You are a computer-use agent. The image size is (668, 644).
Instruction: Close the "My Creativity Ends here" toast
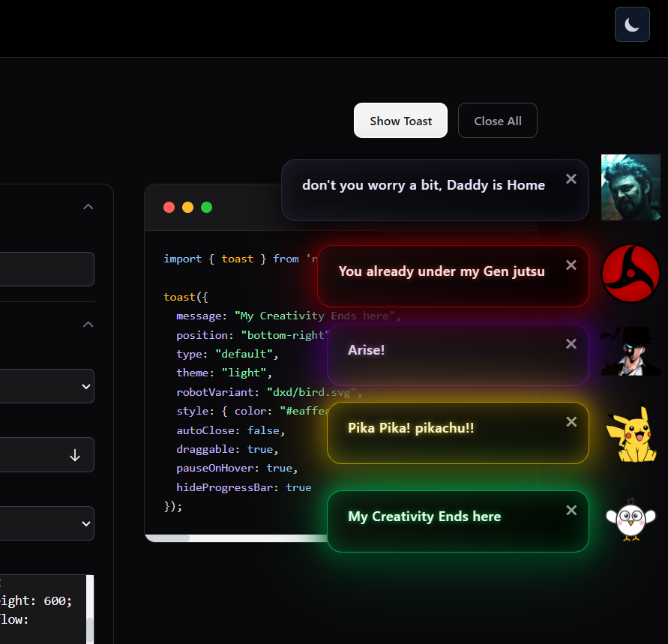[x=571, y=511]
